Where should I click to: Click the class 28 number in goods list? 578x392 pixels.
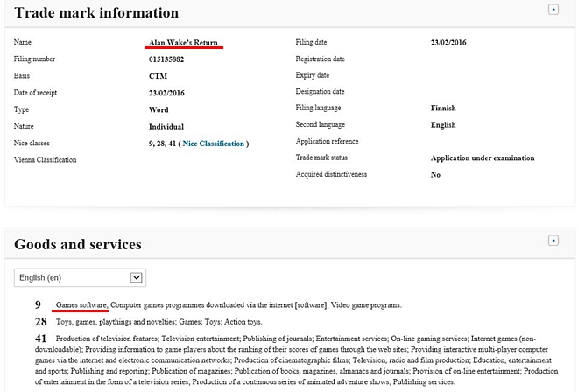tap(40, 322)
